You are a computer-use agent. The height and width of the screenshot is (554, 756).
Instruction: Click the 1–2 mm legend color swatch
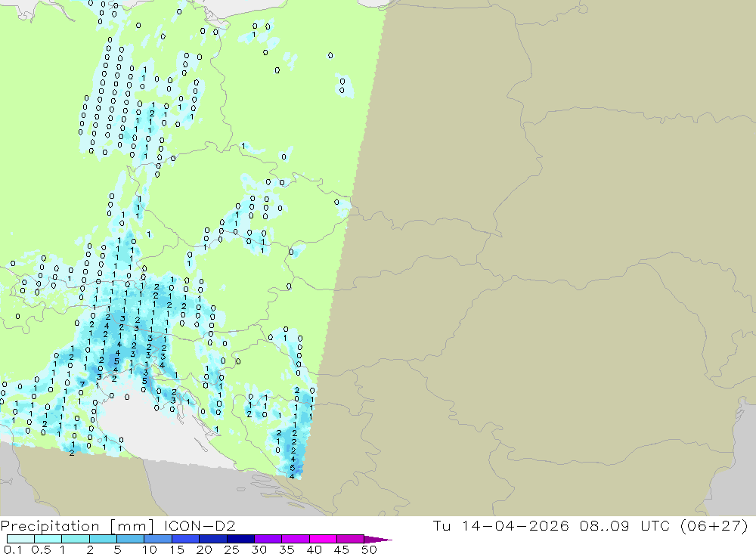pyautogui.click(x=76, y=539)
